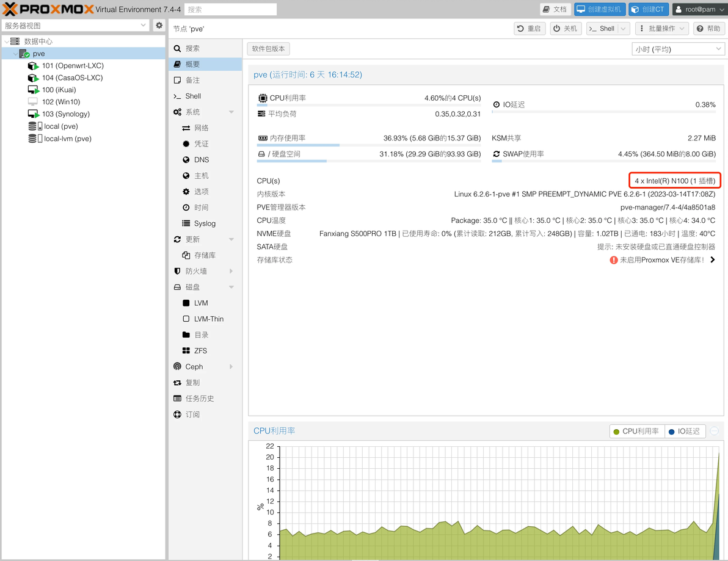Click the 帮助 help button
This screenshot has width=728, height=561.
708,28
